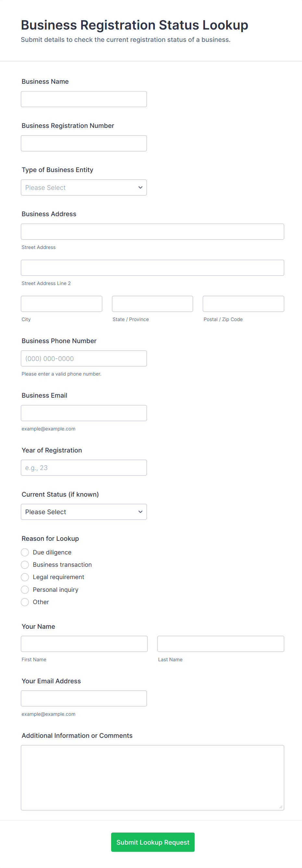The image size is (302, 868).
Task: Select Other as reason for lookup
Action: [x=25, y=602]
